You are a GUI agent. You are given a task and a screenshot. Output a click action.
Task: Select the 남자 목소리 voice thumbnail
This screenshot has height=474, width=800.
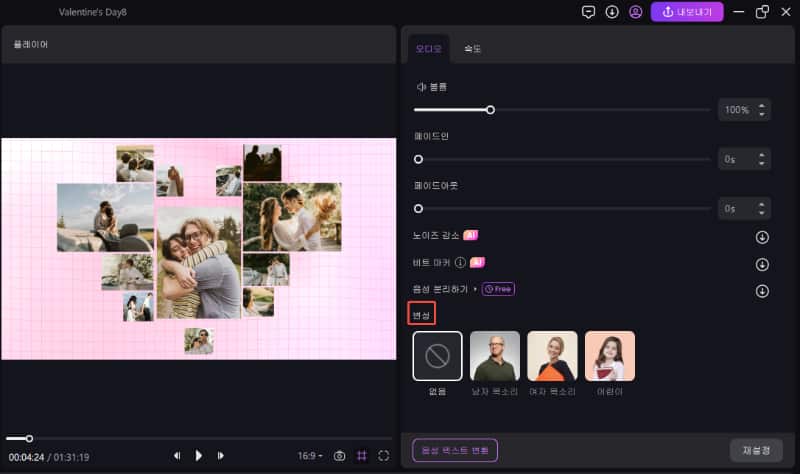(495, 356)
